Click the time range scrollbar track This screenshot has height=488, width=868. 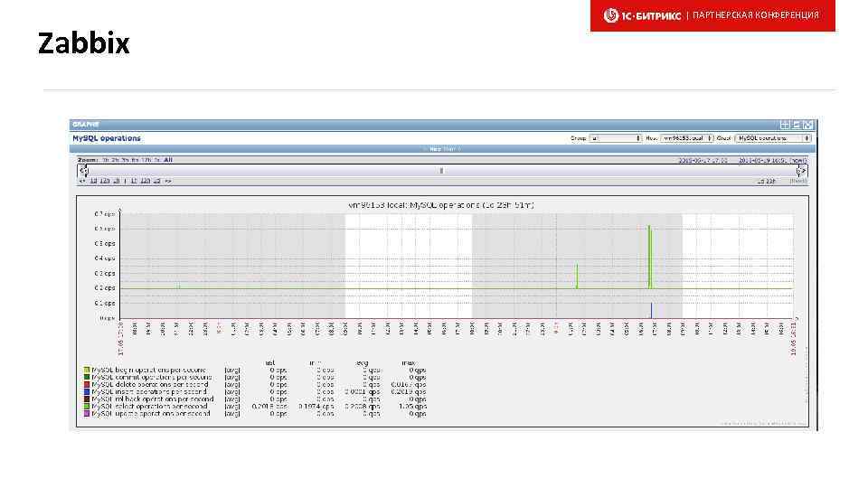[442, 171]
